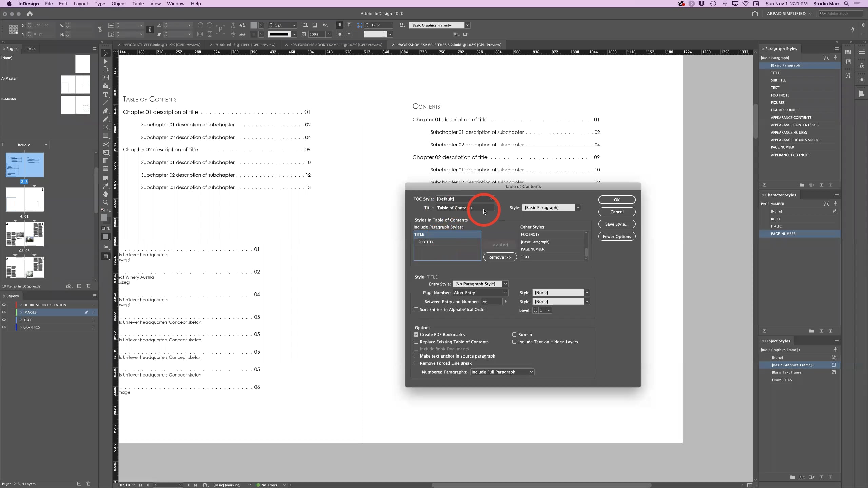This screenshot has width=868, height=488.
Task: Select the Type tool
Action: [106, 94]
